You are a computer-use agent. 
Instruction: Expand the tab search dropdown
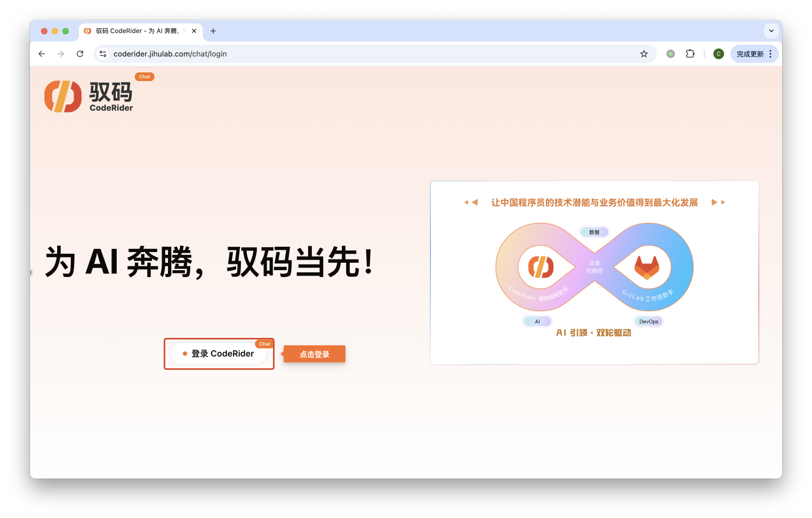click(x=771, y=31)
